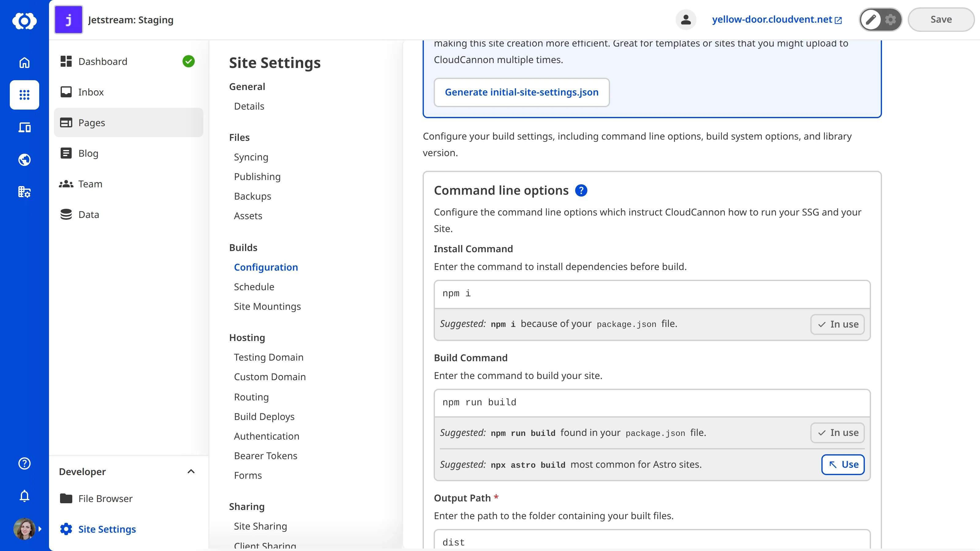Screen dimensions: 980x551
Task: Go to Testing Domain settings
Action: pyautogui.click(x=269, y=357)
